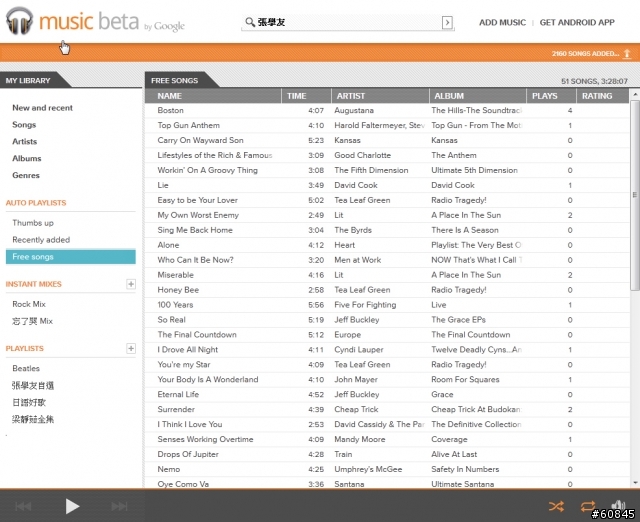
Task: Select the song Drops Of Jupiter
Action: [x=188, y=454]
